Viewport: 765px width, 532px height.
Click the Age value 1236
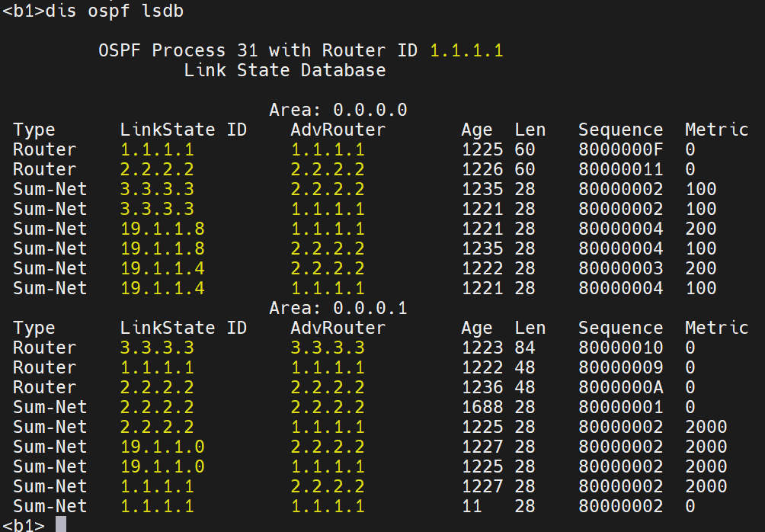pos(482,387)
